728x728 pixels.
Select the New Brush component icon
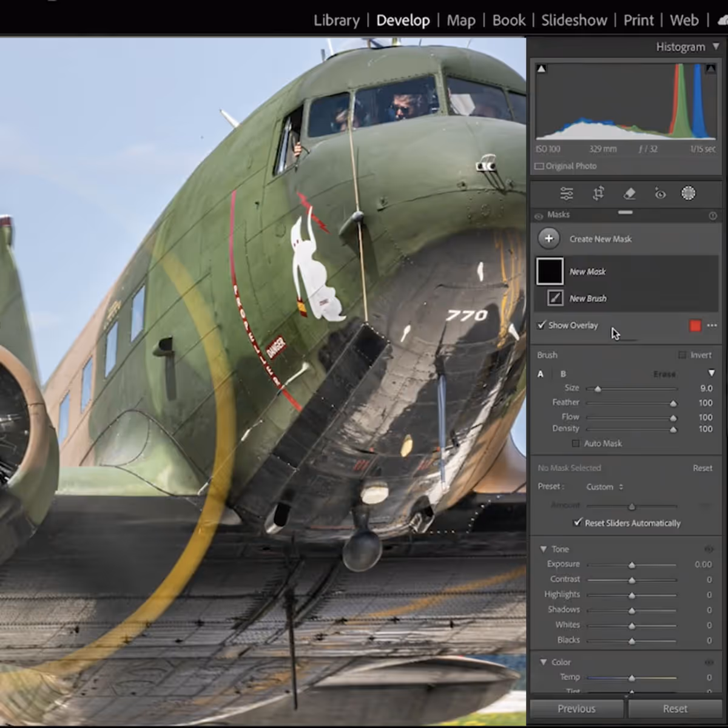click(x=554, y=298)
